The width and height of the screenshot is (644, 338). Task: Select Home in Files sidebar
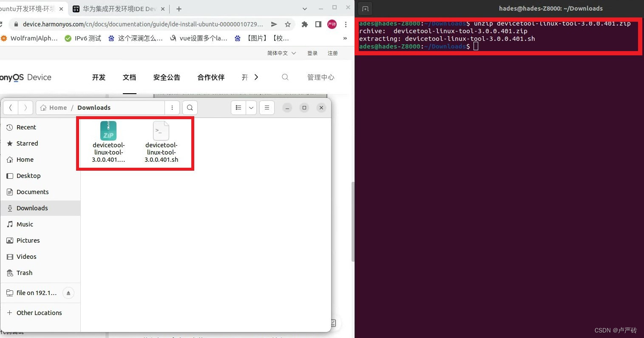point(40,160)
